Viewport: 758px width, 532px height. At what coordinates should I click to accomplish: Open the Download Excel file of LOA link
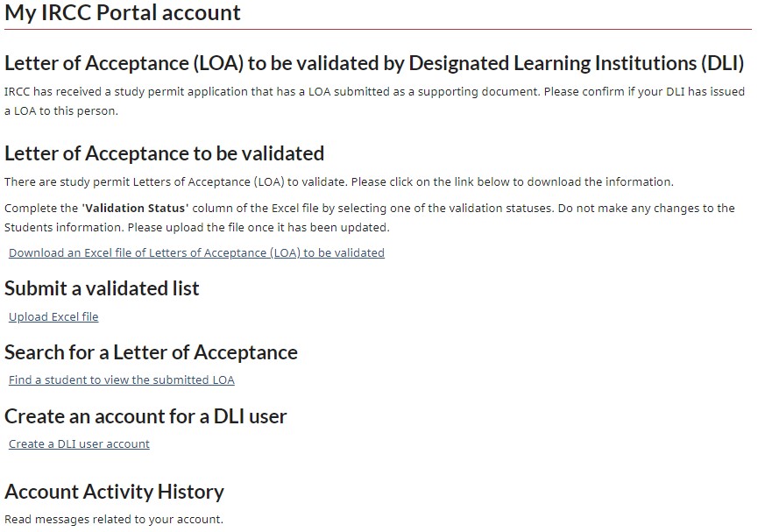click(x=196, y=252)
